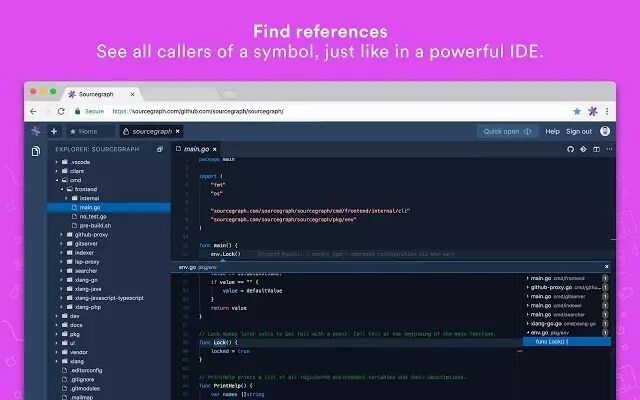
Task: Open the user avatar in the header
Action: coord(605,131)
